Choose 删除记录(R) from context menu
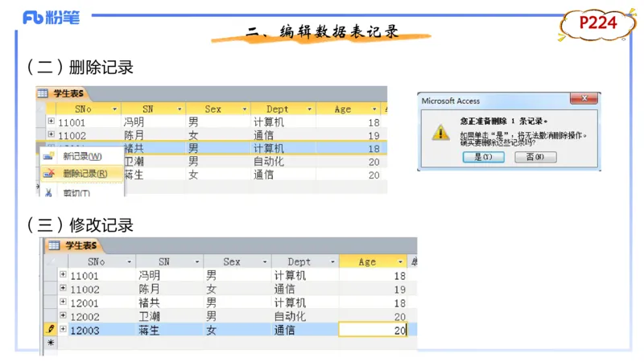The width and height of the screenshot is (644, 362). 82,174
